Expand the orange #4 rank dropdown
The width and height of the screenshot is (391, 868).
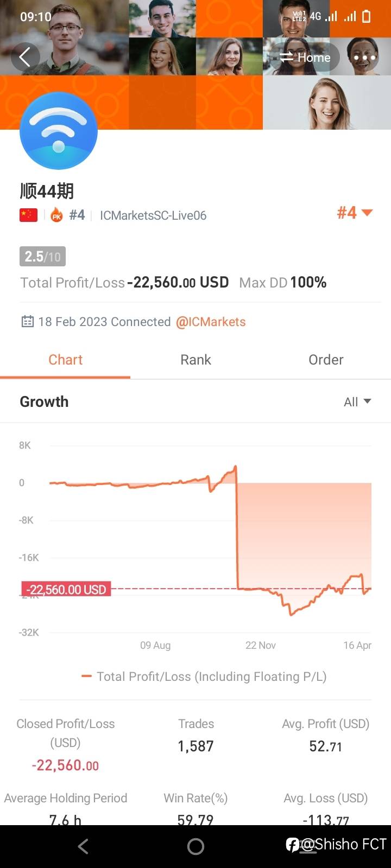[x=355, y=213]
